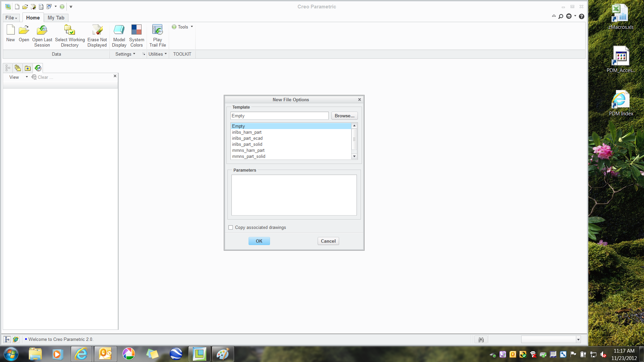
Task: Click the New file ribbon icon
Action: 10,33
